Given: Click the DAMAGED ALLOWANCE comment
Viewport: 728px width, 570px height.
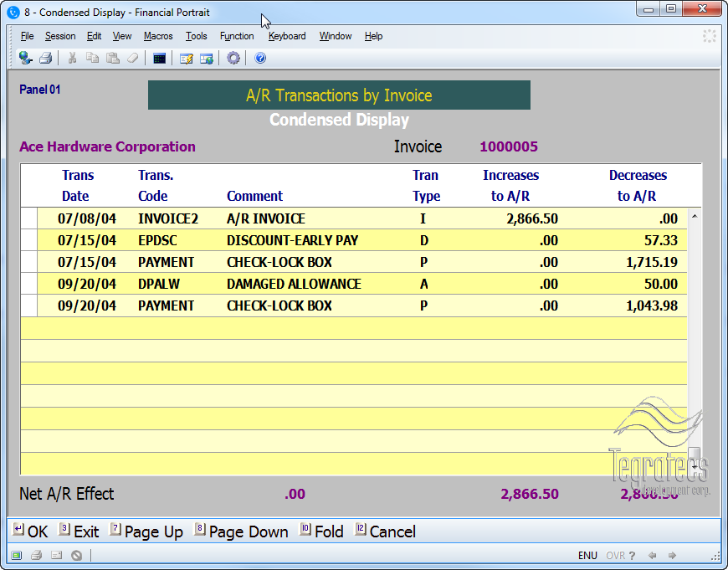Looking at the screenshot, I should (x=294, y=284).
